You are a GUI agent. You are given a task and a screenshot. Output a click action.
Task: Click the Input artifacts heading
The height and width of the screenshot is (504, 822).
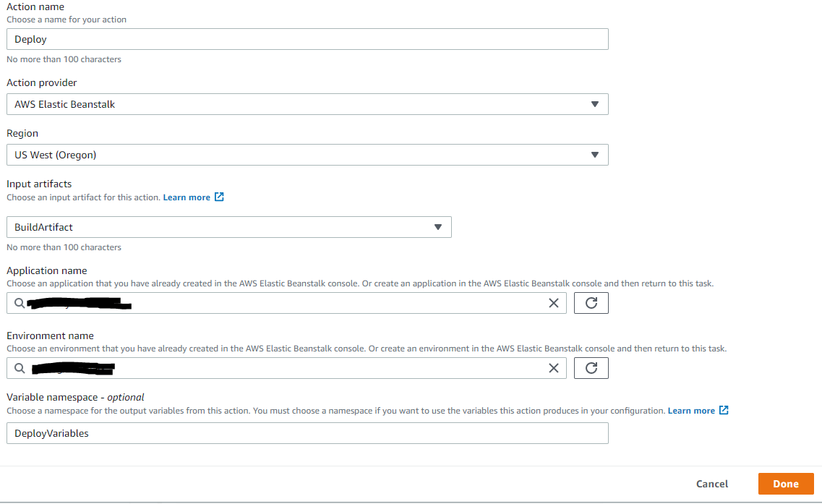tap(39, 184)
